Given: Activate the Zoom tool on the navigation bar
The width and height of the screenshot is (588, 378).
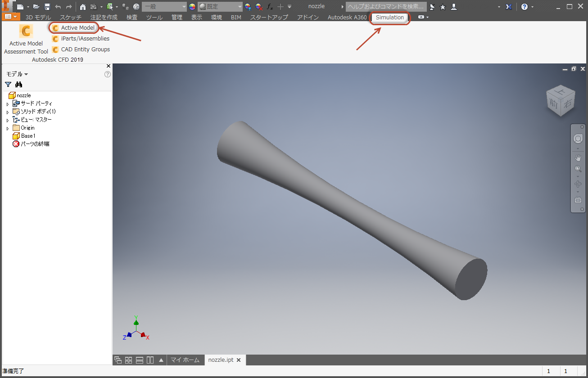Looking at the screenshot, I should [578, 168].
